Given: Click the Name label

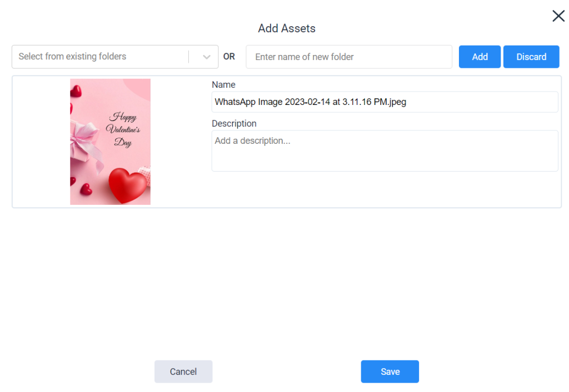Looking at the screenshot, I should click(223, 84).
